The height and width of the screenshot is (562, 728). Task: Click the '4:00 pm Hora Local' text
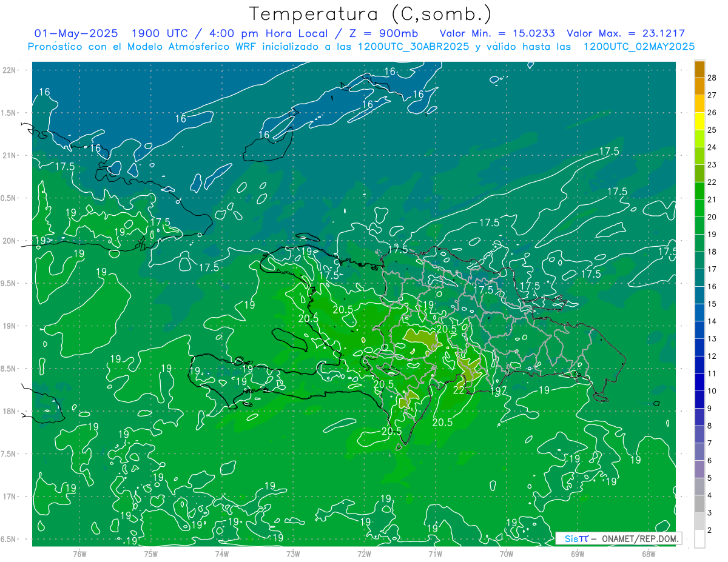pyautogui.click(x=269, y=33)
